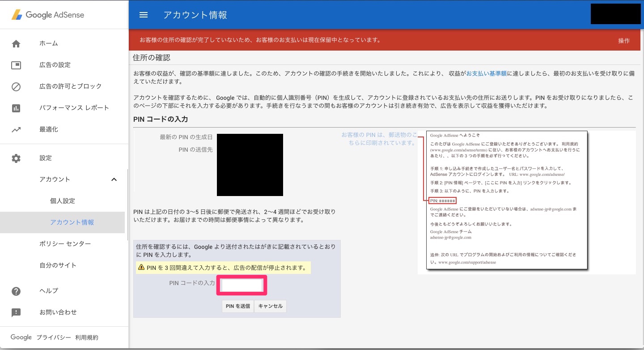
Task: Collapse the アカウント section chevron
Action: [114, 179]
